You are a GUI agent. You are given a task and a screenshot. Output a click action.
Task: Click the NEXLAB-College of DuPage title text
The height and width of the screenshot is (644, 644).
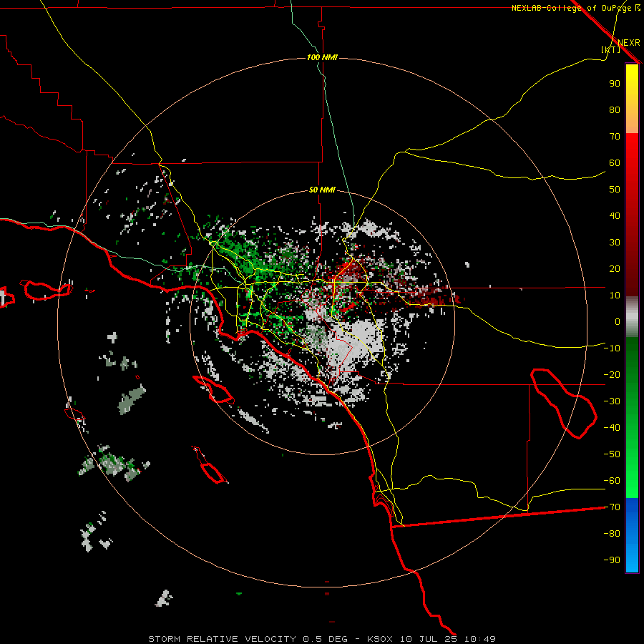point(571,8)
